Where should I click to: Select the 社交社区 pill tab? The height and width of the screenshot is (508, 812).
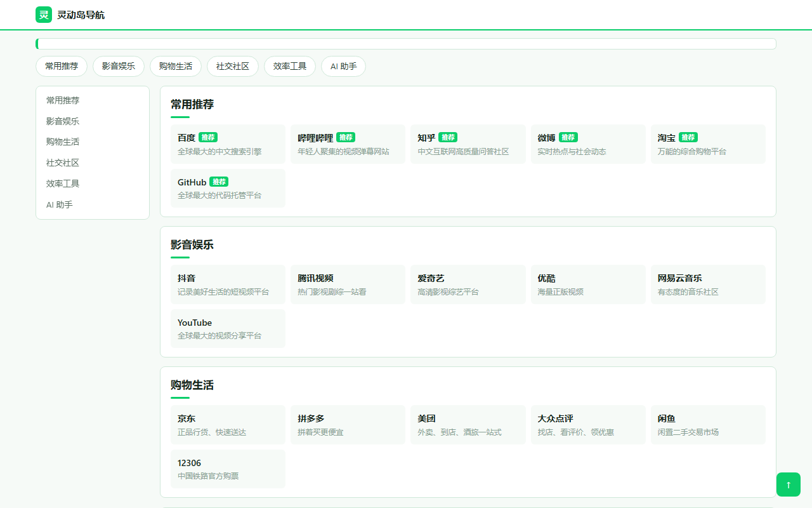click(x=233, y=66)
